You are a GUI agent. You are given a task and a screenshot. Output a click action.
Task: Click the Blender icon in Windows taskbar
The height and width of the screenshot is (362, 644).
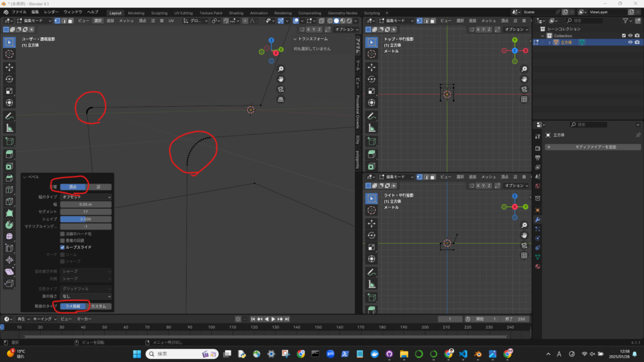[478, 354]
